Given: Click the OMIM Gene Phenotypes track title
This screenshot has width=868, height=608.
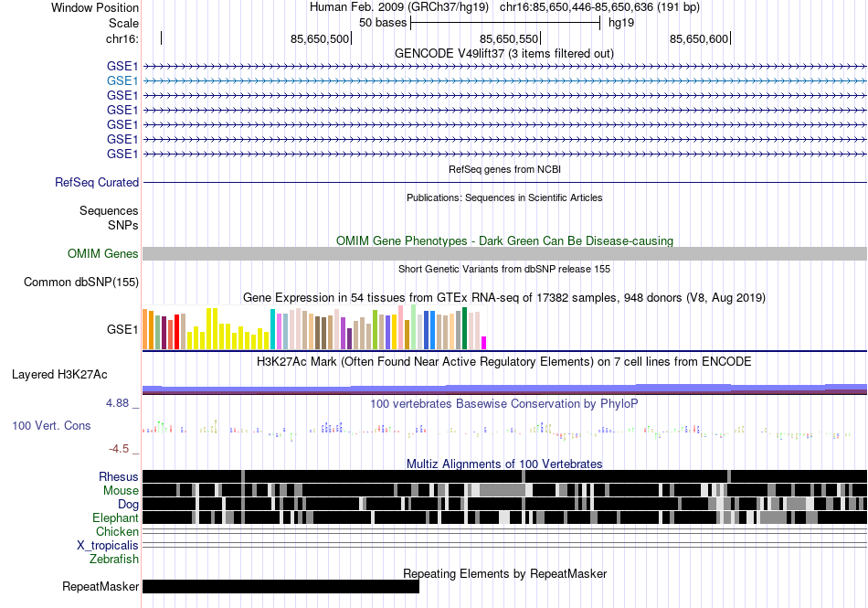Looking at the screenshot, I should click(x=504, y=240).
